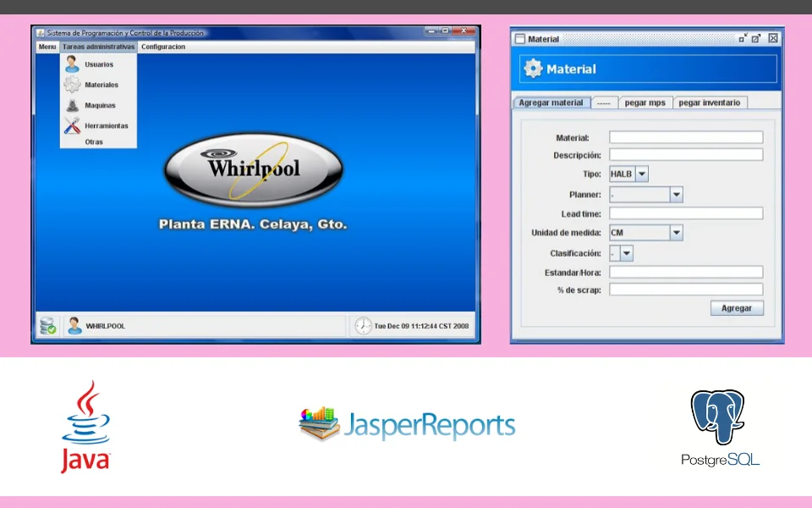
Task: Click the WHIRLPOOL user avatar icon in status bar
Action: (x=74, y=326)
